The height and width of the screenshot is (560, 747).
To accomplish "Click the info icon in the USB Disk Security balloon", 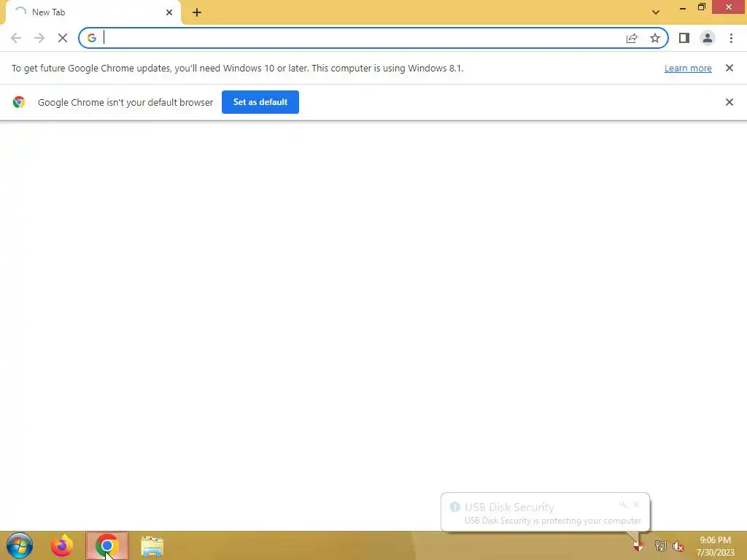I will tap(455, 507).
